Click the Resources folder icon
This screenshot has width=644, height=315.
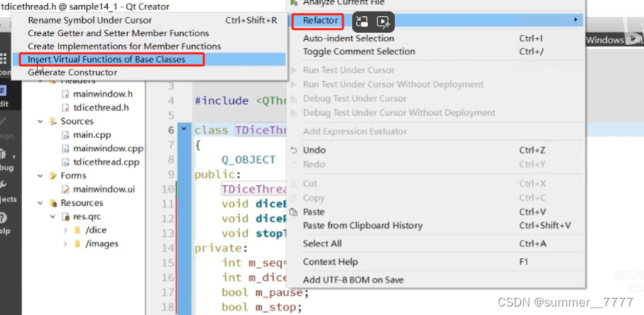point(53,203)
